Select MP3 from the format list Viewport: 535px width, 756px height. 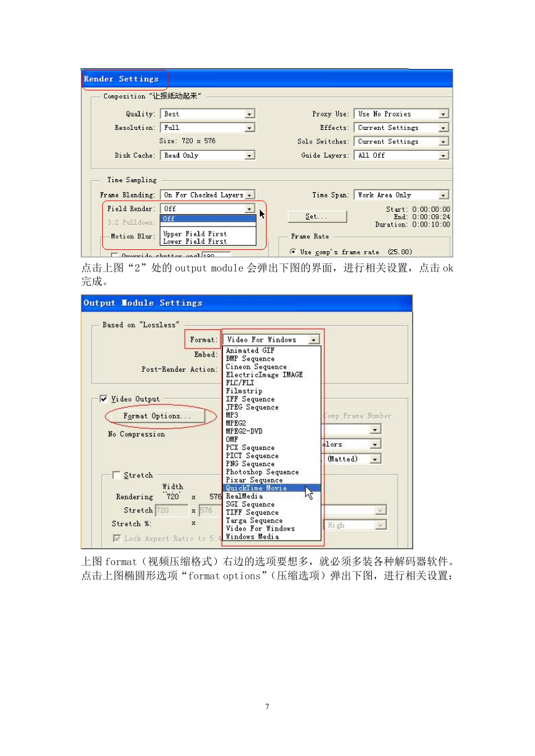pyautogui.click(x=272, y=415)
